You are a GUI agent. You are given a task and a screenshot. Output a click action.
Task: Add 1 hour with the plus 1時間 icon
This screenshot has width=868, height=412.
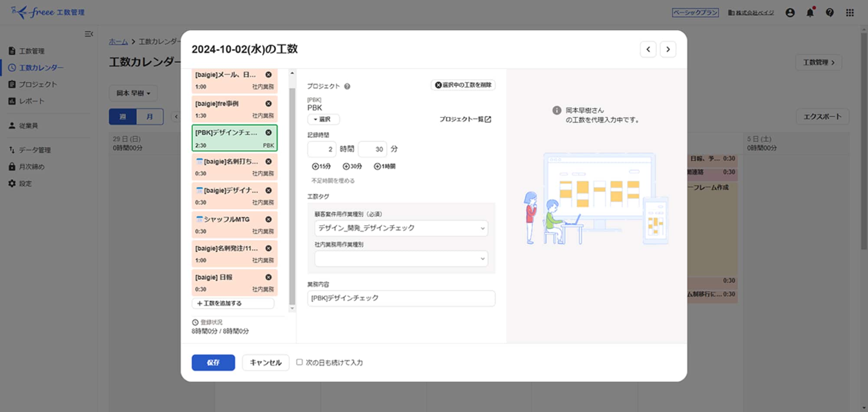pos(378,166)
